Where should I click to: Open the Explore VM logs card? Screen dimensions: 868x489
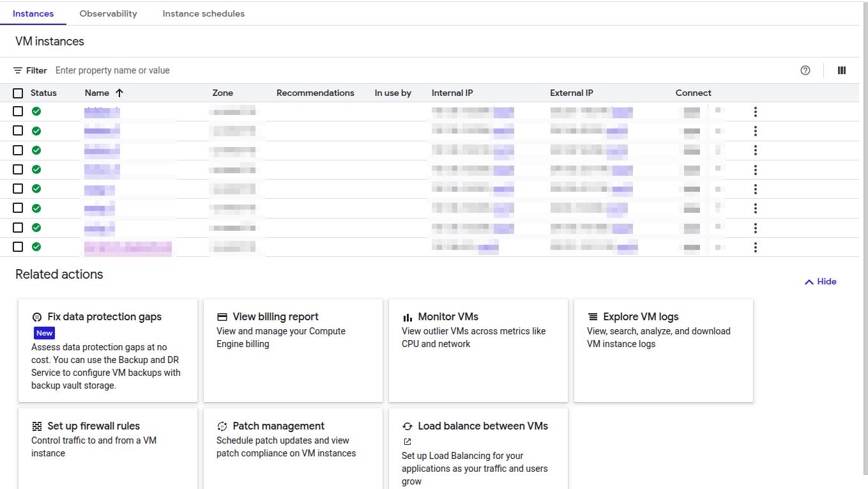tap(663, 350)
